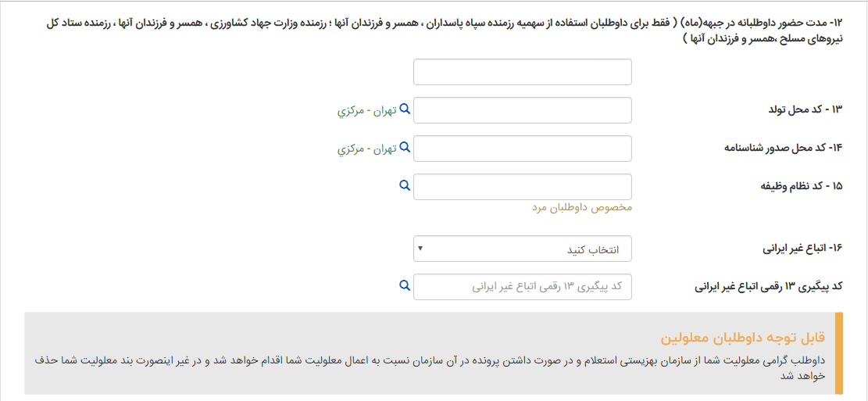868x401 pixels.
Task: Click the کد نظام وظیفه input field
Action: point(523,187)
